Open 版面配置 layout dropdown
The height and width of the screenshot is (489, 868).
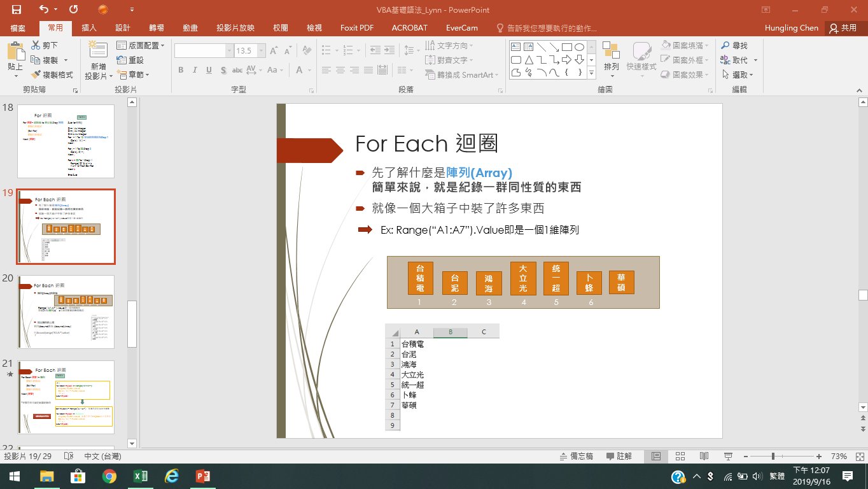[141, 45]
